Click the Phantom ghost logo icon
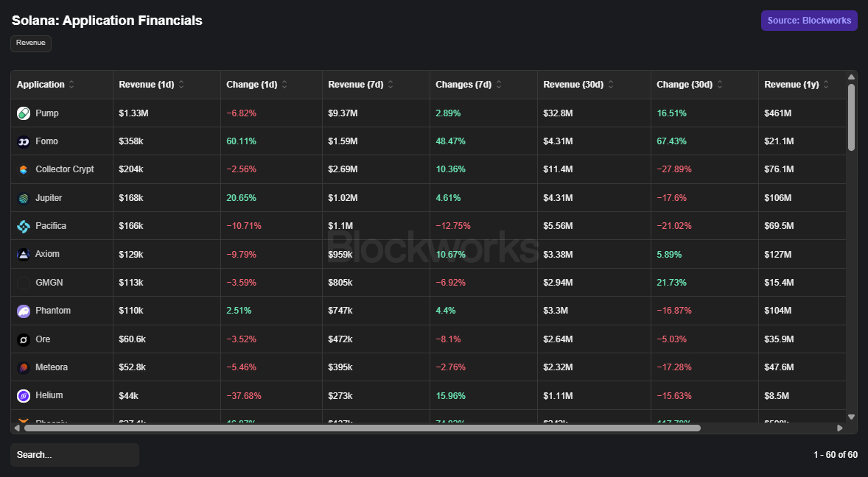The width and height of the screenshot is (868, 477). [x=24, y=311]
